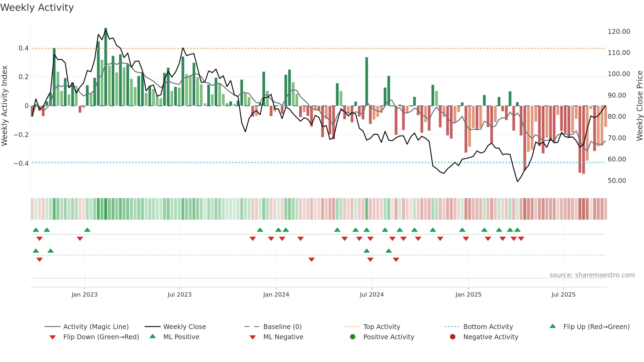Click the Flip Up legend green triangle icon
Screen dimensions: 644x362
click(553, 326)
